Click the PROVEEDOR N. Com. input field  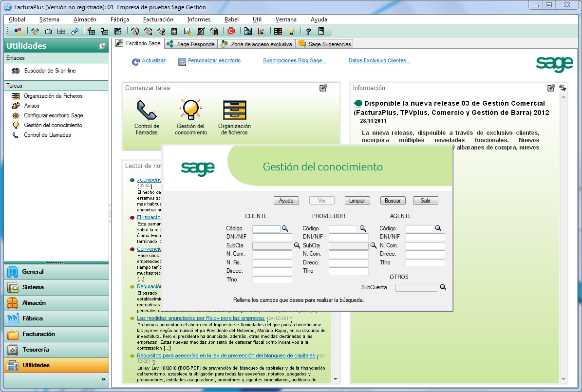[x=349, y=254]
